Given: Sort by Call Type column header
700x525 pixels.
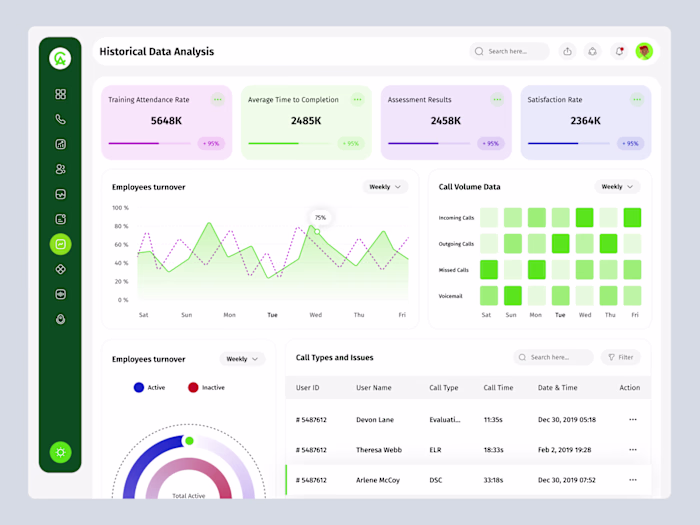Looking at the screenshot, I should tap(444, 388).
